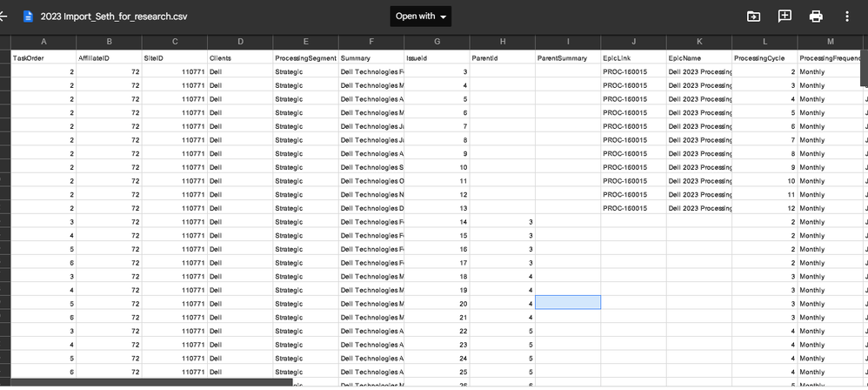
Task: Click the first PROC-160015 EpicLink cell
Action: pyautogui.click(x=633, y=71)
